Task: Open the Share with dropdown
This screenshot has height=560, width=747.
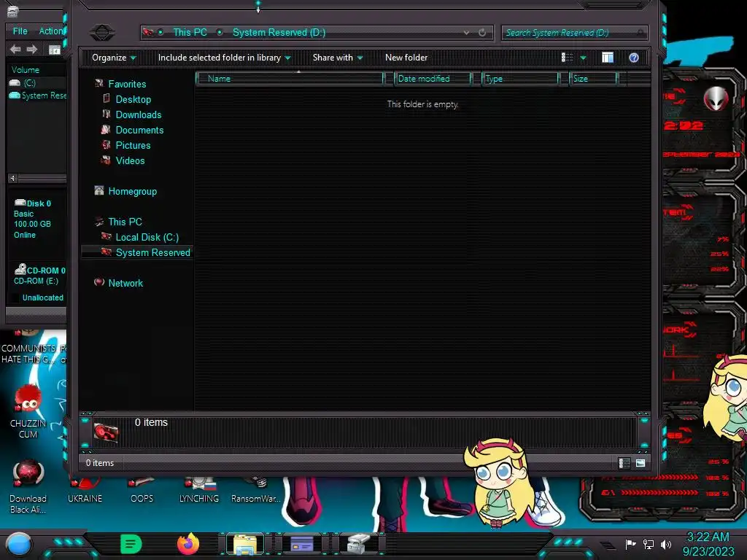Action: click(x=338, y=58)
